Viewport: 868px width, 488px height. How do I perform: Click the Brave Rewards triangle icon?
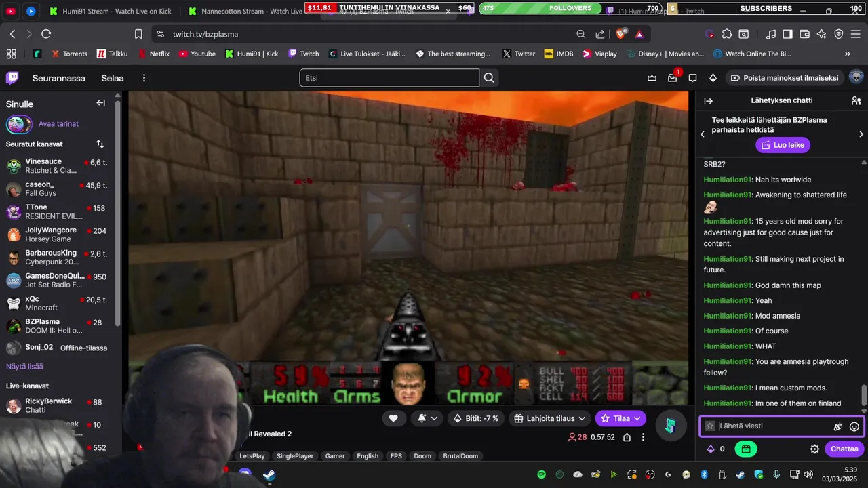[x=639, y=34]
